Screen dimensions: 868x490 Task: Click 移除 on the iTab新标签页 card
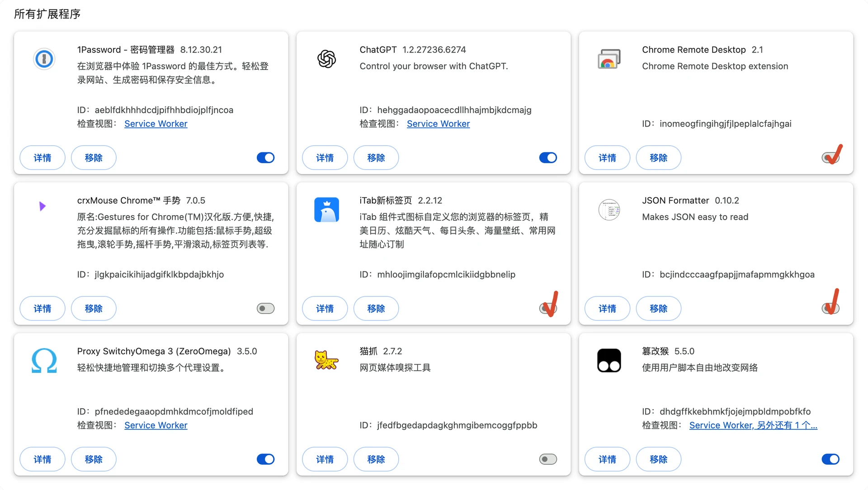376,308
